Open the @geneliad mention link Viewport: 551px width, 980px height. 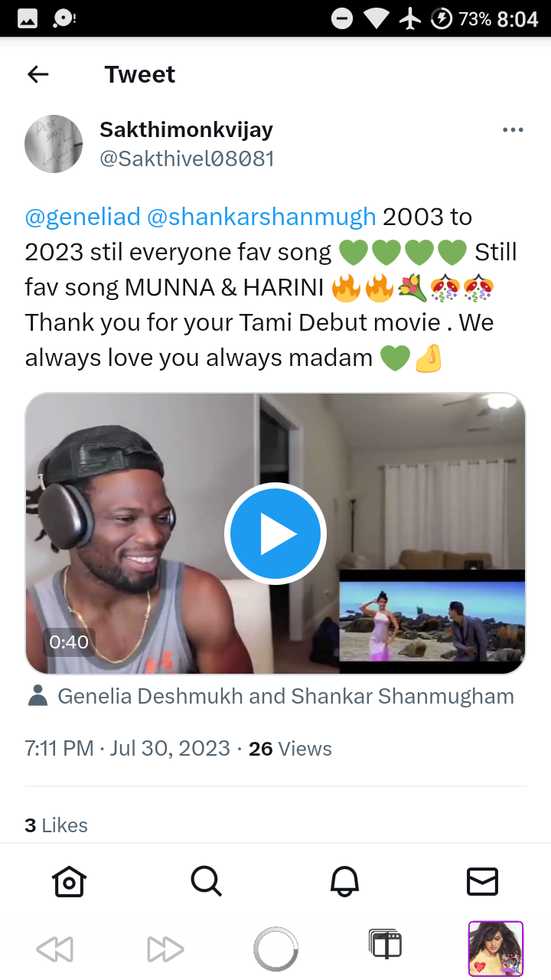pos(83,217)
